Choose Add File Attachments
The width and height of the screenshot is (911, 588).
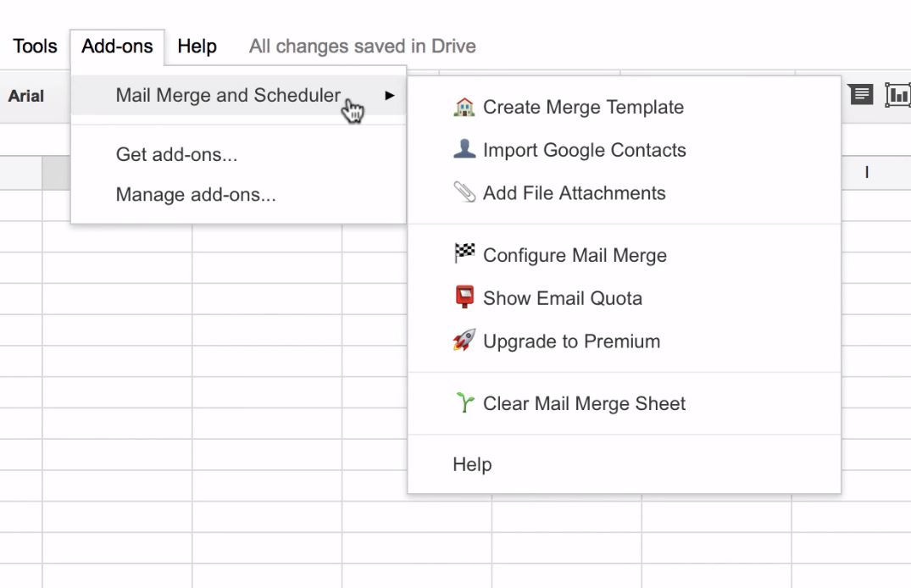click(624, 193)
